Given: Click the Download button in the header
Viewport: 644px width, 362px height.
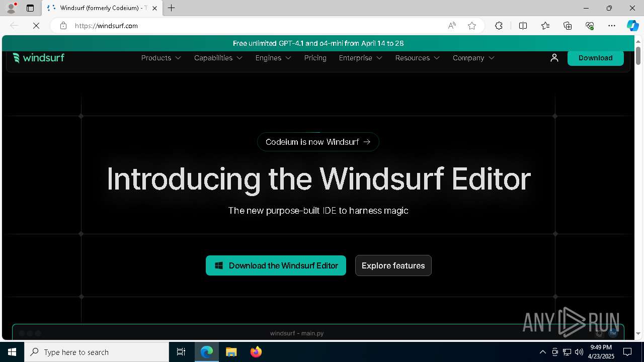Looking at the screenshot, I should (x=596, y=58).
